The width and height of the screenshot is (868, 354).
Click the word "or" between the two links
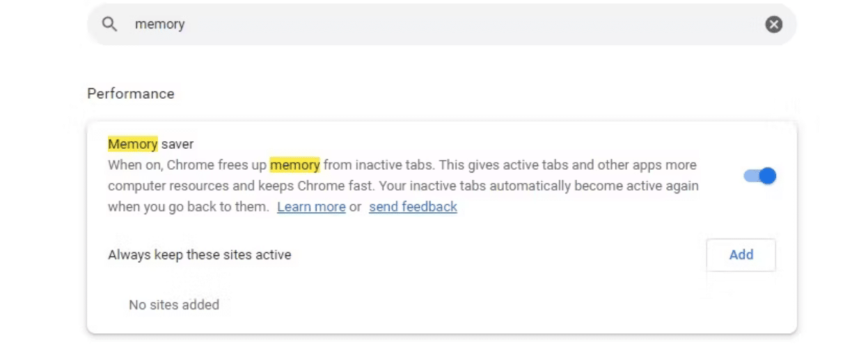[x=355, y=207]
